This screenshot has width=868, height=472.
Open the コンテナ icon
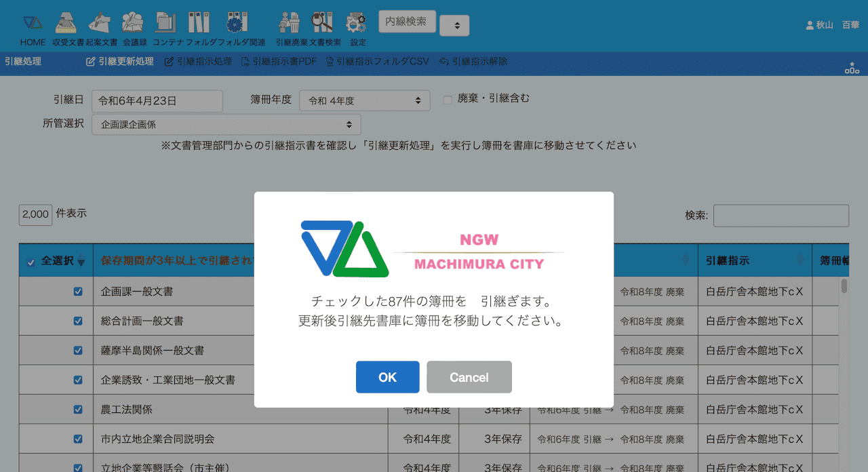coord(166,23)
